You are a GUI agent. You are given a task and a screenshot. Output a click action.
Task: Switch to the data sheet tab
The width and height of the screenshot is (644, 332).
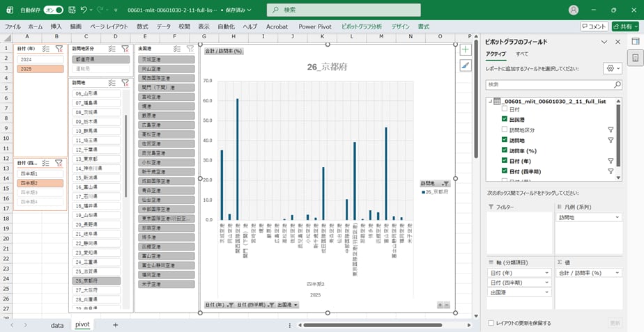57,325
